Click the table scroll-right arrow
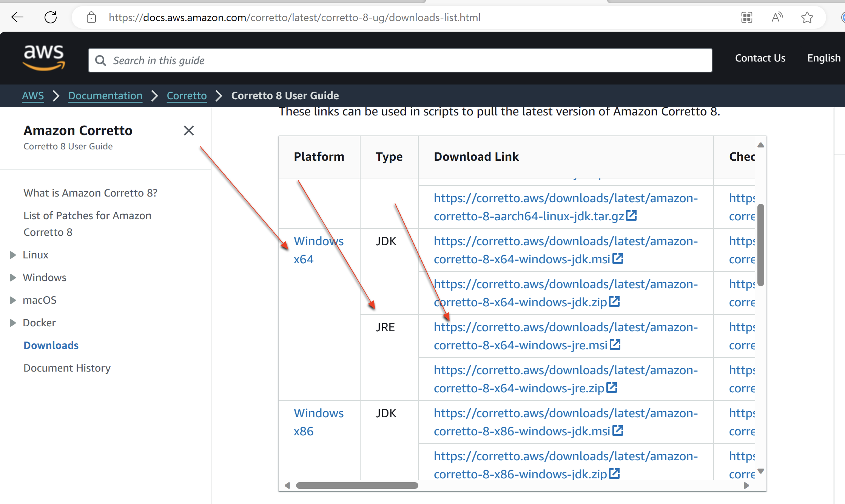 click(746, 486)
